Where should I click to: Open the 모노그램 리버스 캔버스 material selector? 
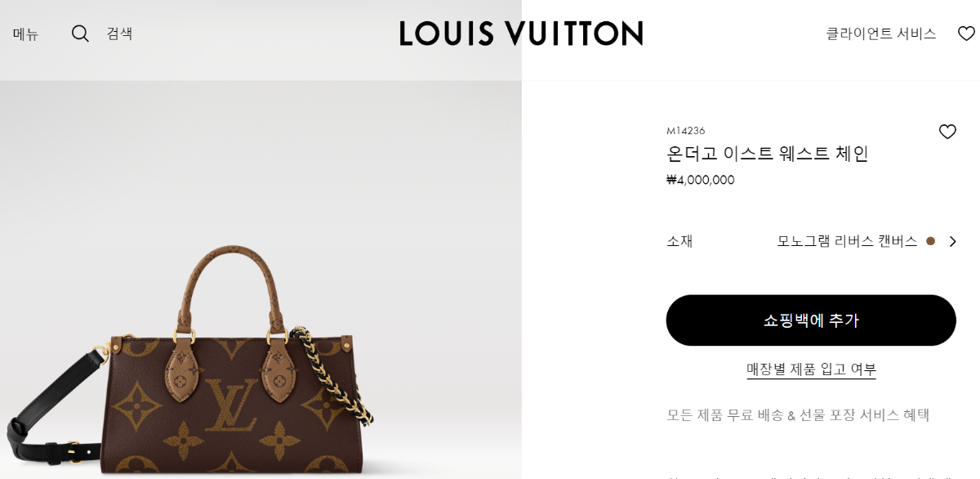coord(847,241)
